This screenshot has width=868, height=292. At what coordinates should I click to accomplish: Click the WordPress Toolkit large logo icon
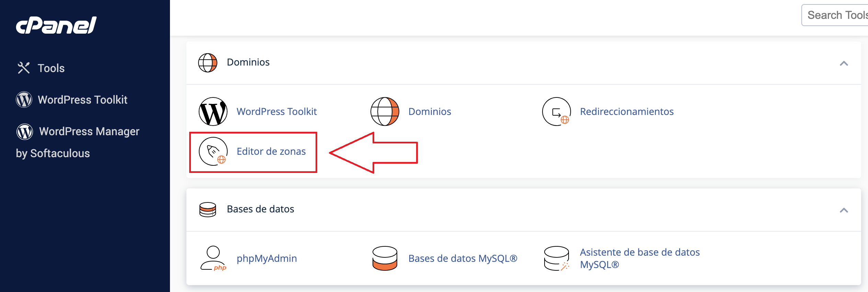(213, 112)
